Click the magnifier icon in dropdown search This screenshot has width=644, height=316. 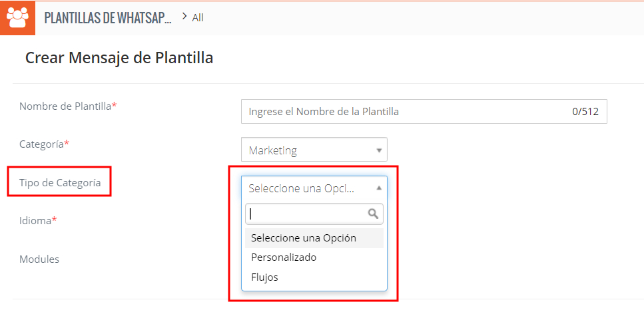[374, 214]
